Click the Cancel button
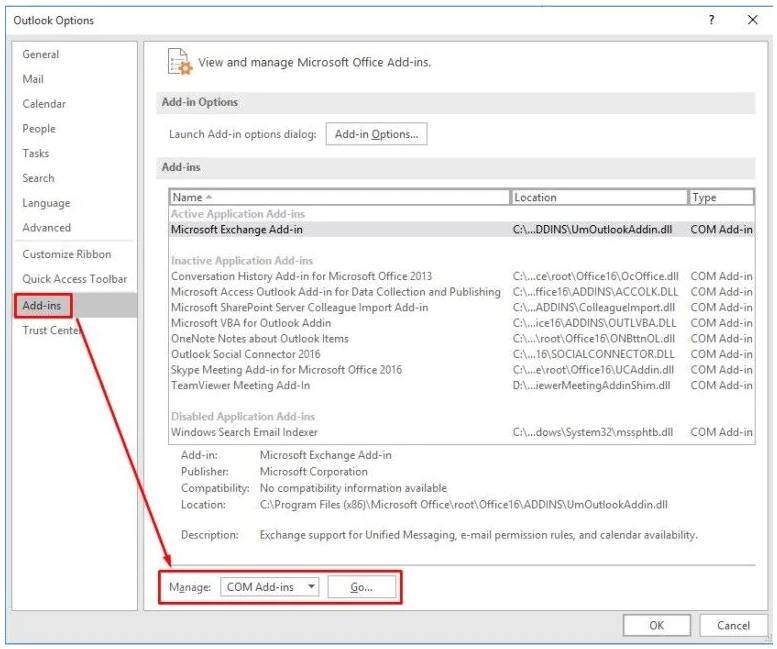777x649 pixels. pos(733,626)
